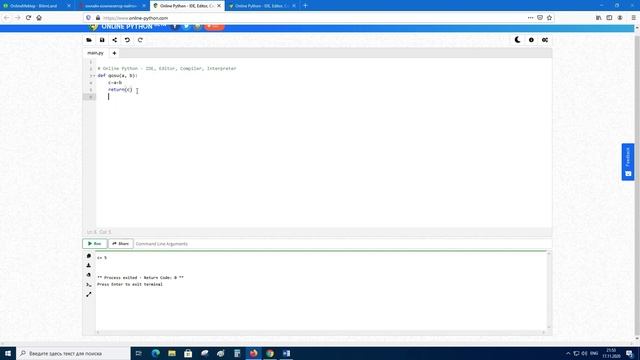Go back in the browser
Screen dimensions: 640x360
coord(7,18)
